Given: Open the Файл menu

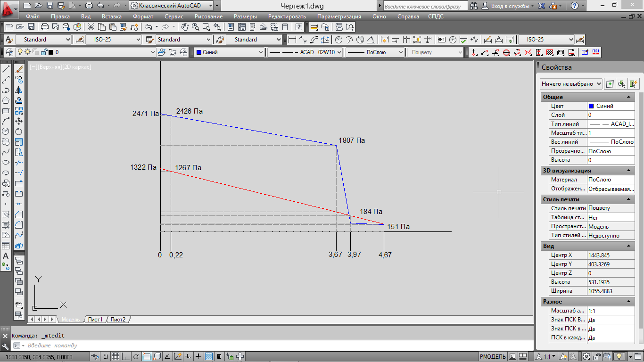Looking at the screenshot, I should 33,16.
